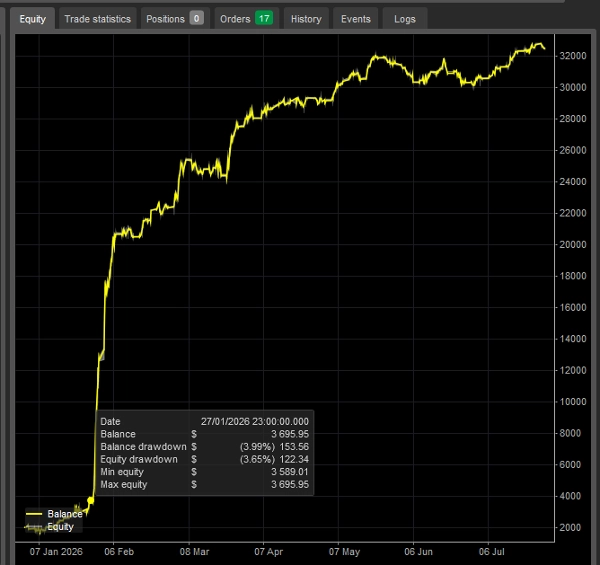The width and height of the screenshot is (600, 565).
Task: Click the 06 Feb date axis label
Action: pyautogui.click(x=119, y=552)
